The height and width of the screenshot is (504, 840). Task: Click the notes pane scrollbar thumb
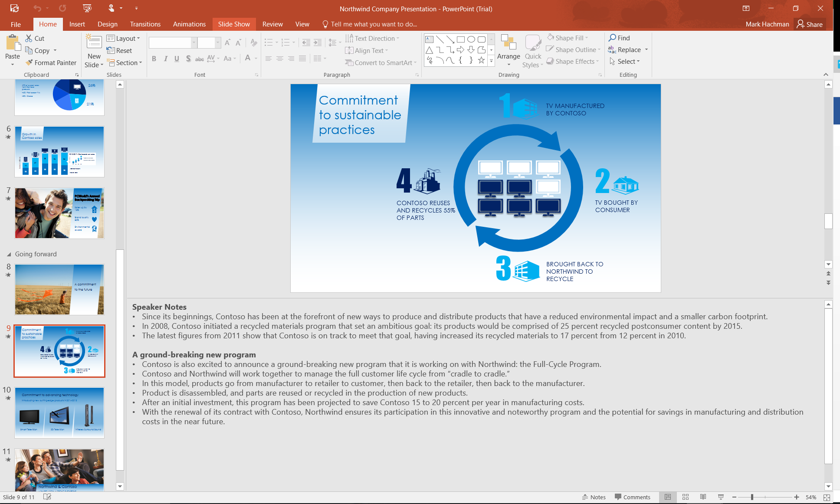pos(828,386)
